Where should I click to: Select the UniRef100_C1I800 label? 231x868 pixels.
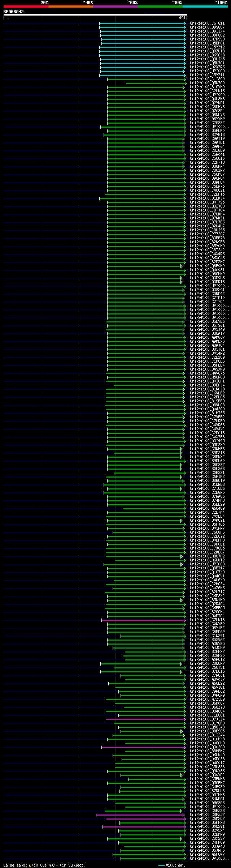[207, 79]
